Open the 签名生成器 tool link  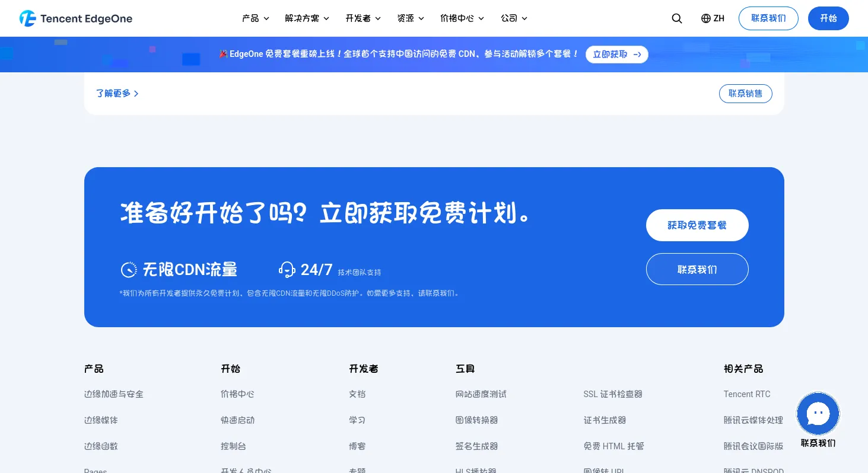[477, 446]
